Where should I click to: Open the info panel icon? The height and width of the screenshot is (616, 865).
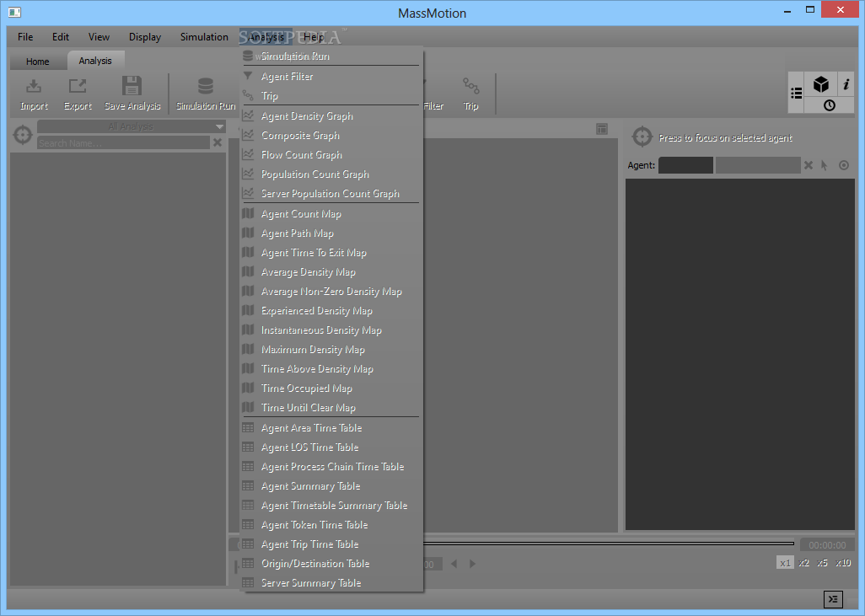coord(846,84)
